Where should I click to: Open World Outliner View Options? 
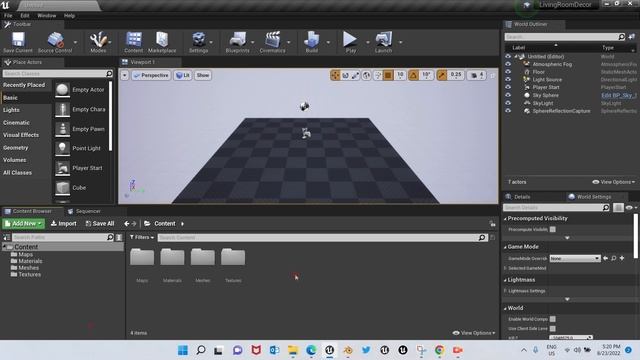click(x=613, y=182)
